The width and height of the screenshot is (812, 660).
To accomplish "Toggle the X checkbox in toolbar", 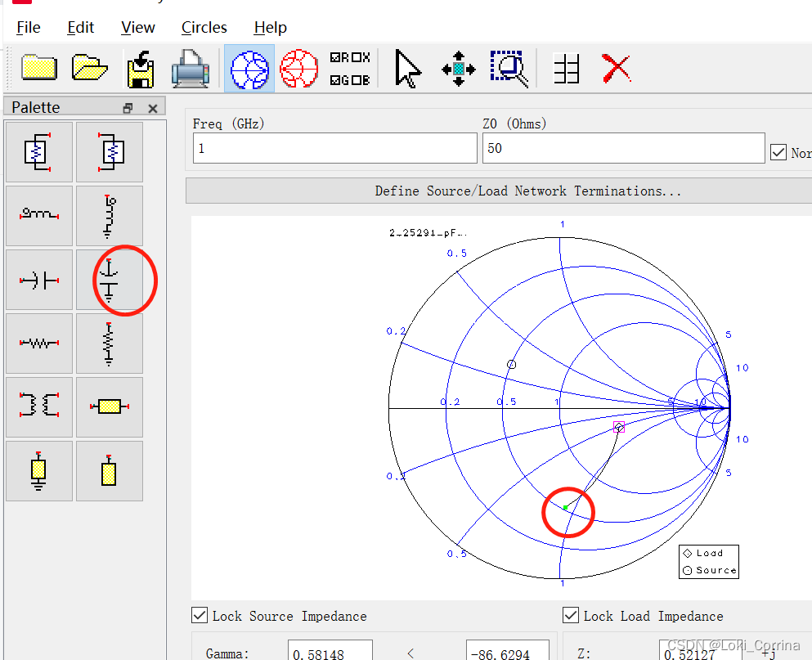I will click(x=361, y=57).
